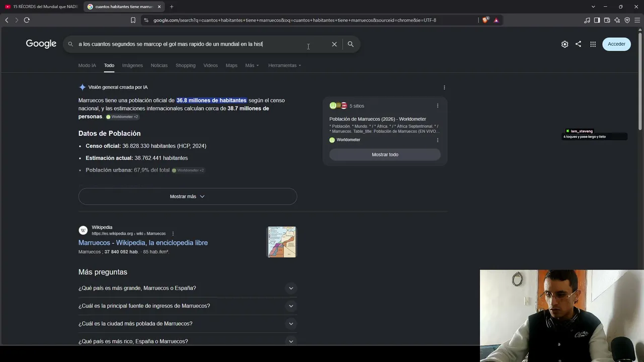Open options menu for Wikipedia result
The height and width of the screenshot is (362, 644).
pyautogui.click(x=173, y=234)
